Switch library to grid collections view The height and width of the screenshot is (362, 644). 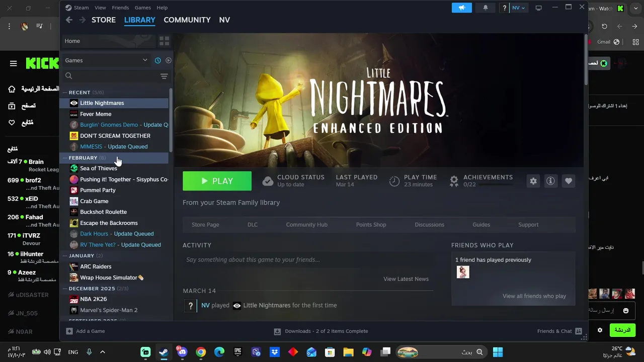(x=164, y=41)
